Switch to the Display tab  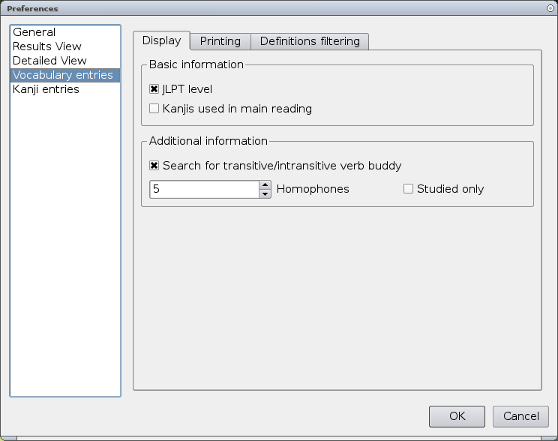pos(162,41)
